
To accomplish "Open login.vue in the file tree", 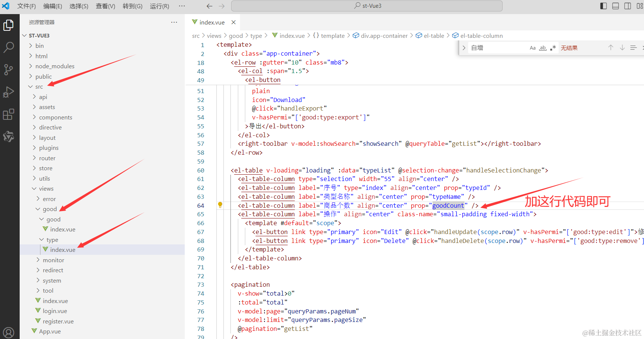I will click(55, 311).
